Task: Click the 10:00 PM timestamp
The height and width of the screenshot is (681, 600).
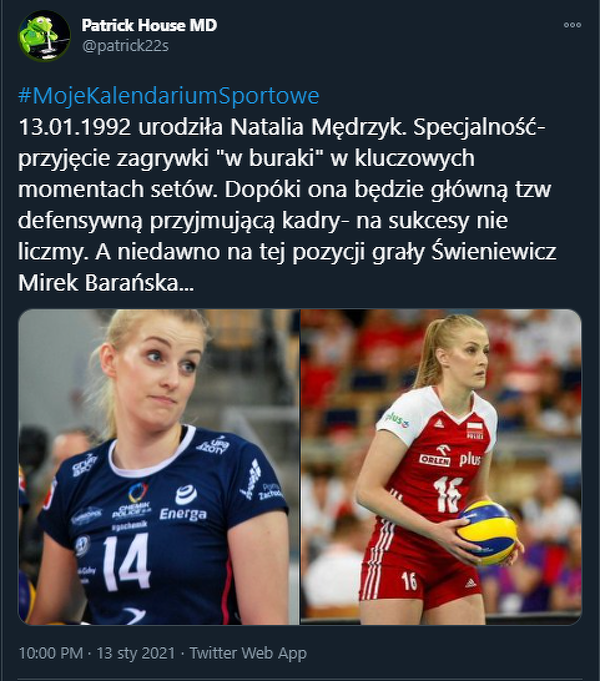Action: pyautogui.click(x=50, y=653)
